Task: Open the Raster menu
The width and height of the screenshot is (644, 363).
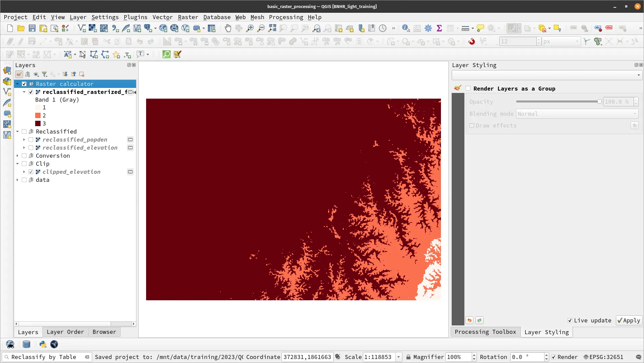Action: 188,17
